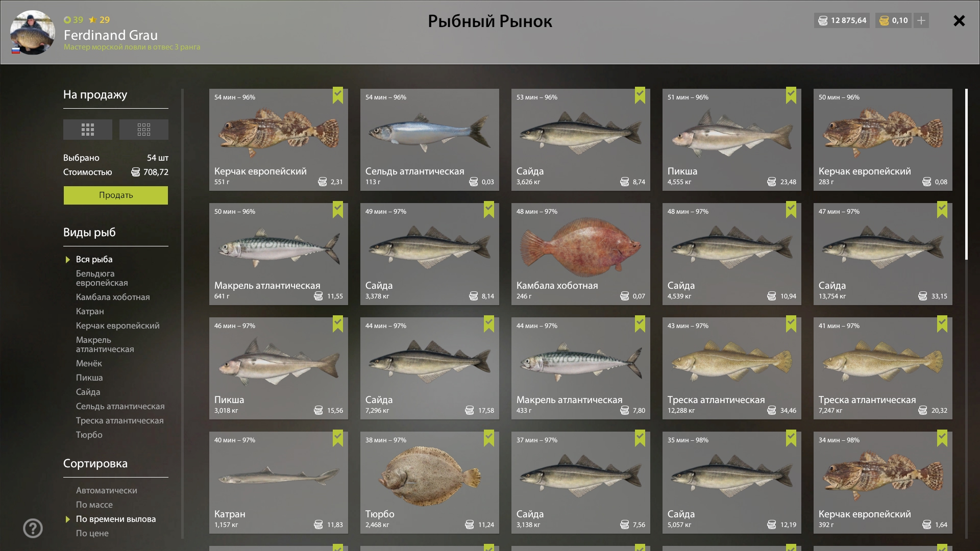
Task: Choose Автоматически sorting option
Action: click(x=106, y=490)
